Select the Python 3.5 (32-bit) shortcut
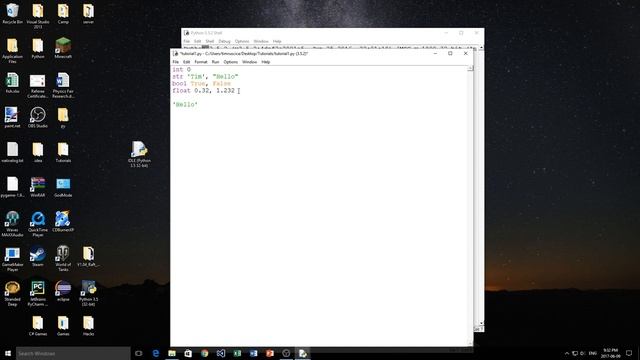Viewport: 640px width, 360px height. point(88,293)
